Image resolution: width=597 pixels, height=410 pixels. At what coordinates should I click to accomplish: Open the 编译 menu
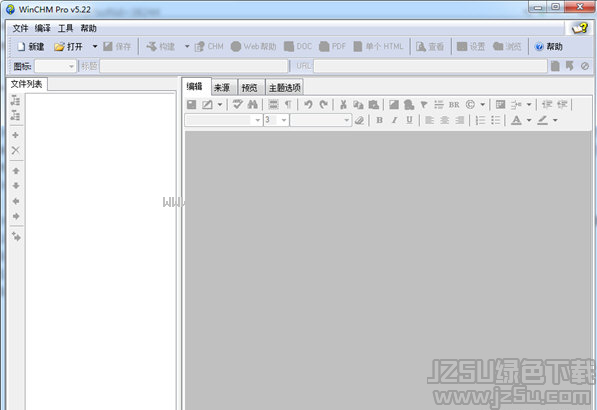tap(43, 28)
